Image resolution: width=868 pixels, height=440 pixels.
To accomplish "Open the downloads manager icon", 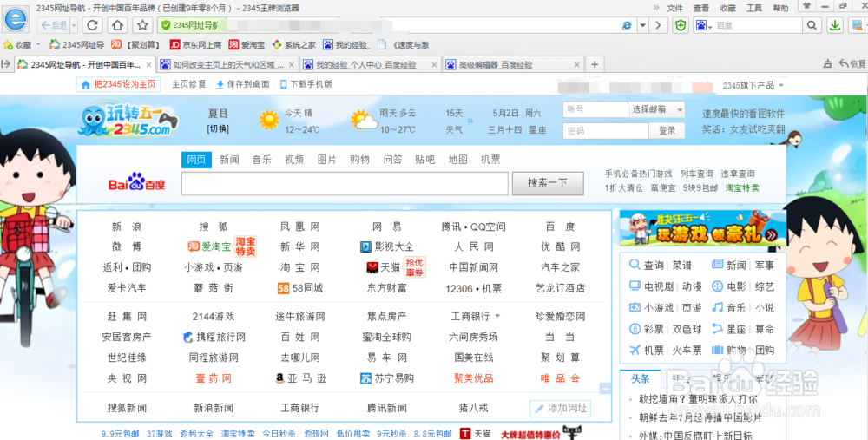I will coord(835,25).
